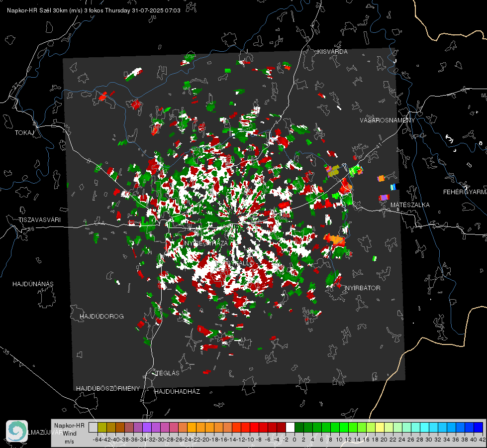Select the NYÍREGYHÁZA city label
This screenshot has height=448, width=487.
206,243
